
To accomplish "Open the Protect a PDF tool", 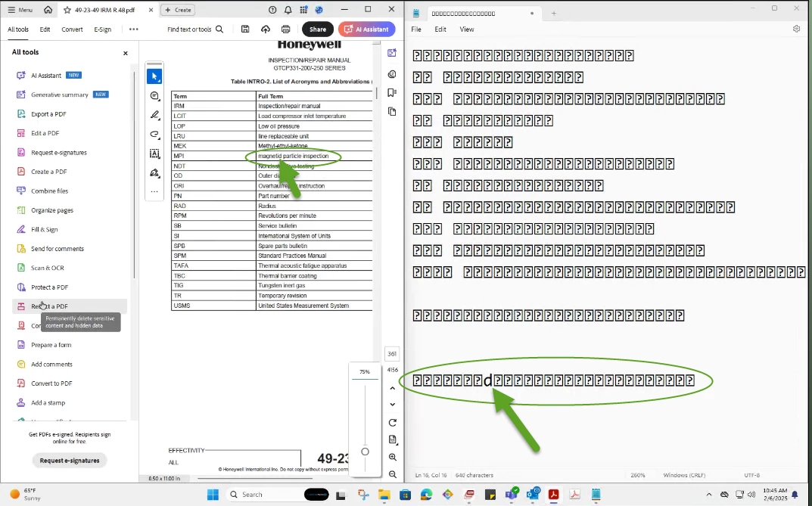I will pos(49,287).
